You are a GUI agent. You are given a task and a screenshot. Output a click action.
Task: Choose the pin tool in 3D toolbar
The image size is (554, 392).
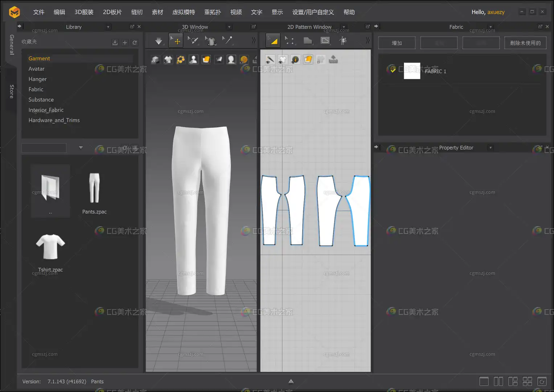click(x=227, y=41)
